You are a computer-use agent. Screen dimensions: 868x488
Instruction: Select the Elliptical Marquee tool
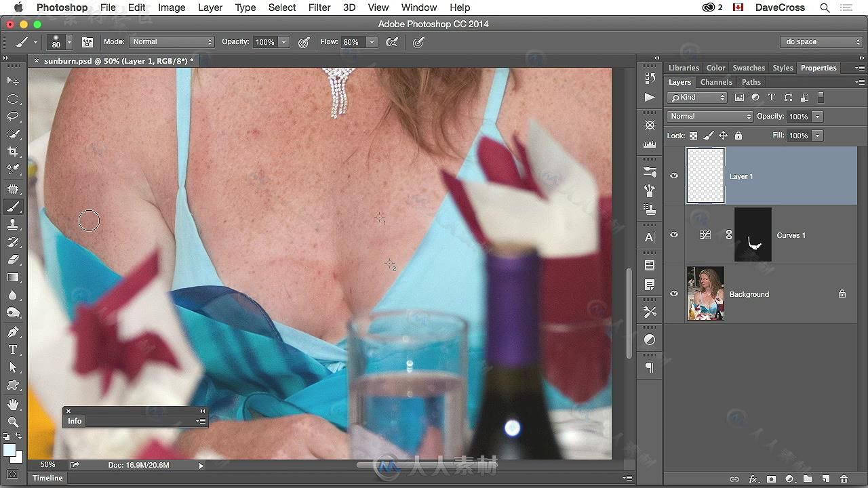[x=13, y=99]
